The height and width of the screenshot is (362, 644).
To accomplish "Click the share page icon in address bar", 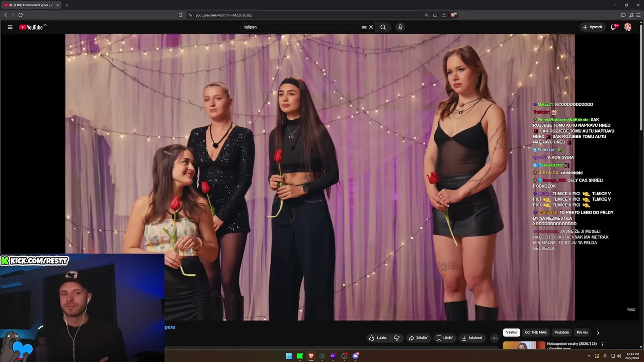I will [x=444, y=15].
